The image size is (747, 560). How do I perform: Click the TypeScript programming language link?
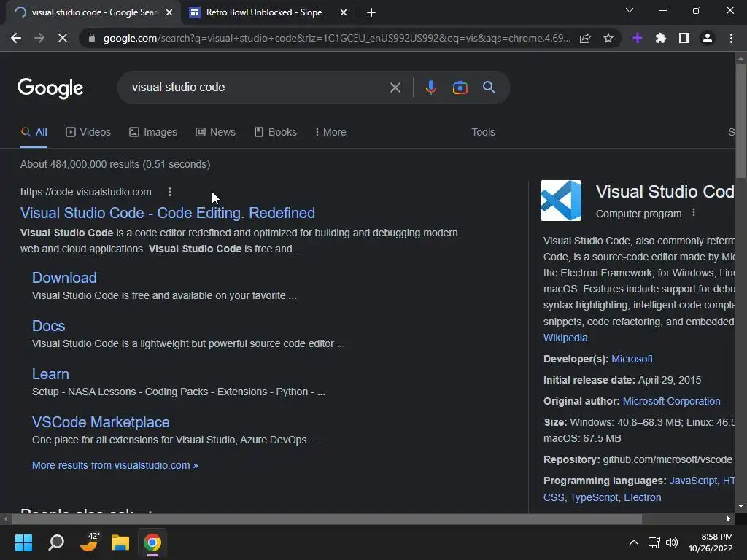tap(594, 497)
